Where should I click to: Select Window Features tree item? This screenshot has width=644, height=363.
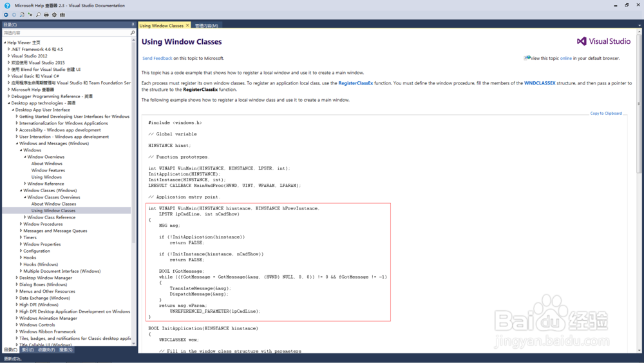[x=48, y=170]
